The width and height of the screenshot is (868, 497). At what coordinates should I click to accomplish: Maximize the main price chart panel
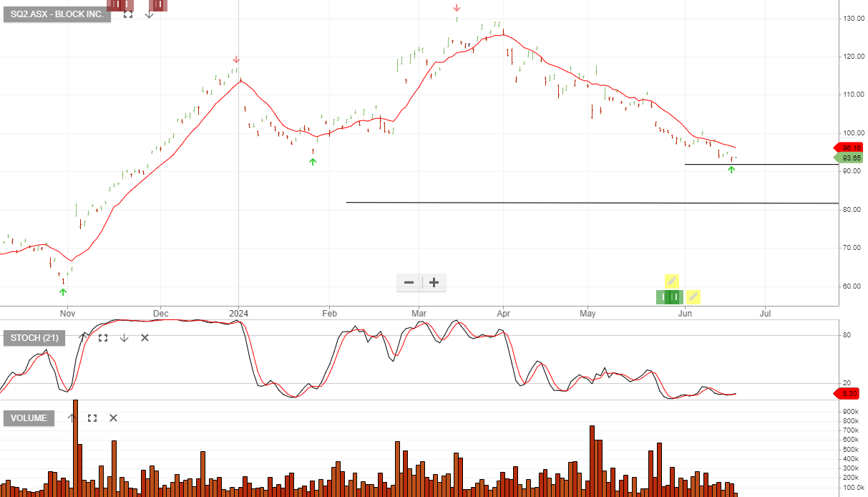coord(127,14)
